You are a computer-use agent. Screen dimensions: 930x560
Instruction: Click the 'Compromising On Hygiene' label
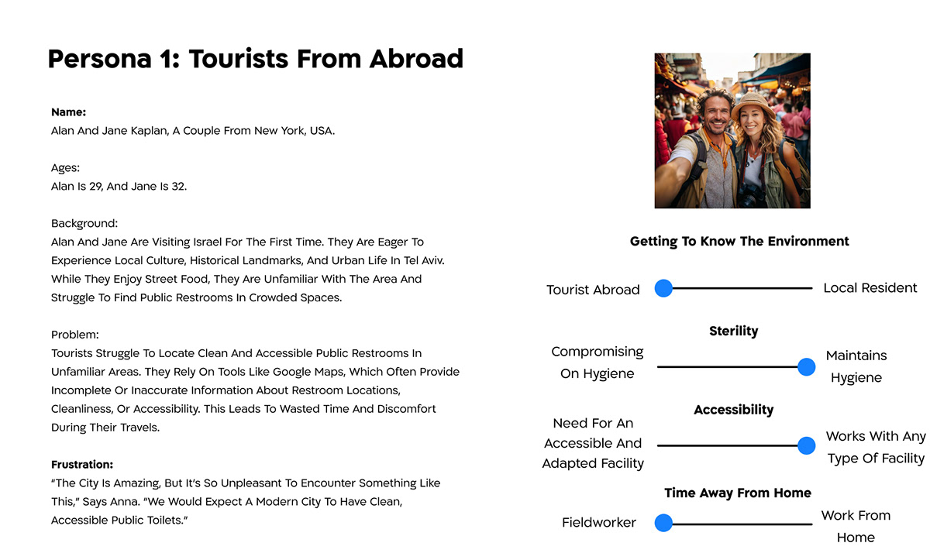pos(597,362)
